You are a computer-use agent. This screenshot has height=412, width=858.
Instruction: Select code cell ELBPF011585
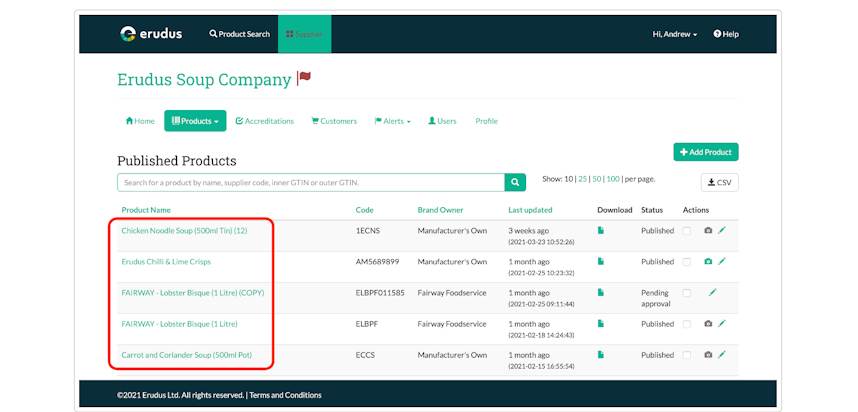point(380,293)
